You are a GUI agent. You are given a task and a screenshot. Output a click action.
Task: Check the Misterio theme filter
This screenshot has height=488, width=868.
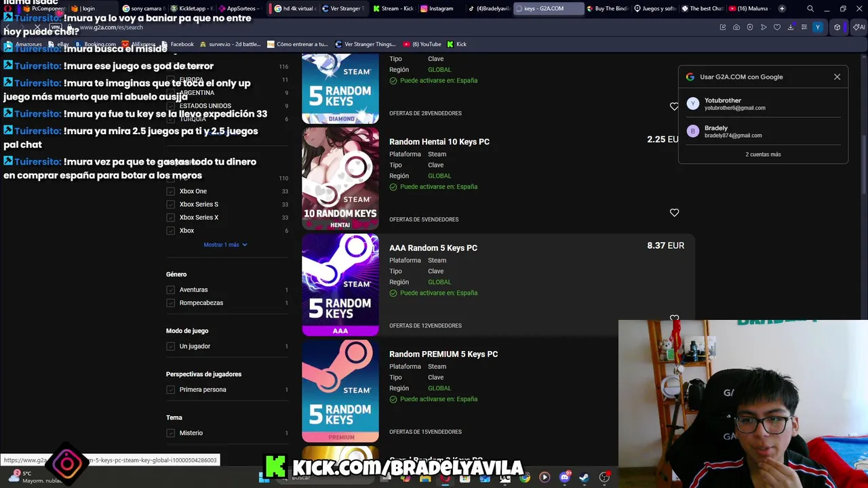point(171,433)
